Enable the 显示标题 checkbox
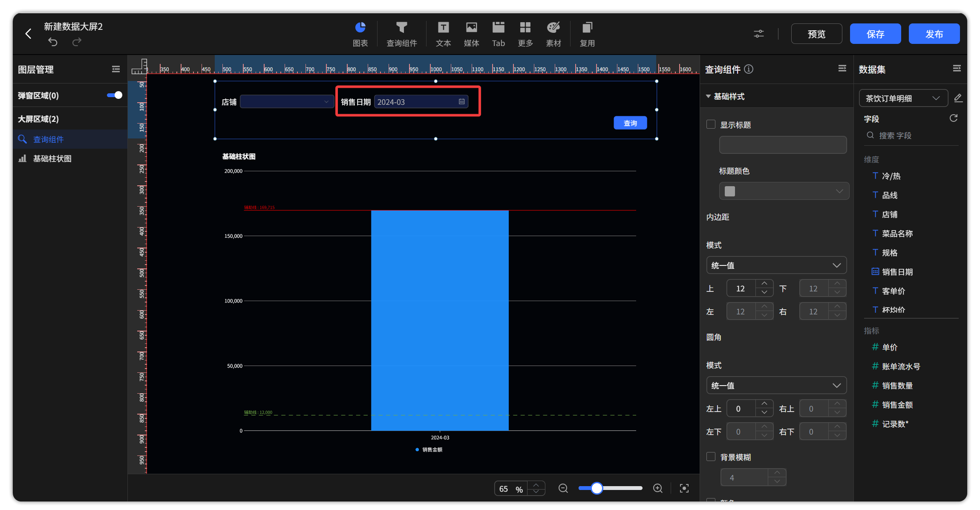980x510 pixels. (x=711, y=124)
